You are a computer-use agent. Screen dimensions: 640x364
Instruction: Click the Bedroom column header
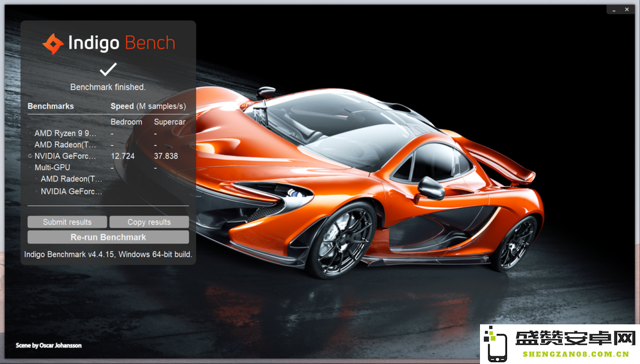(x=126, y=122)
